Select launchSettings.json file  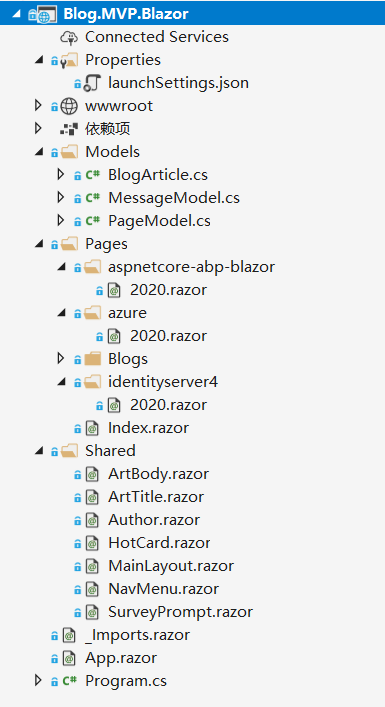(x=179, y=83)
